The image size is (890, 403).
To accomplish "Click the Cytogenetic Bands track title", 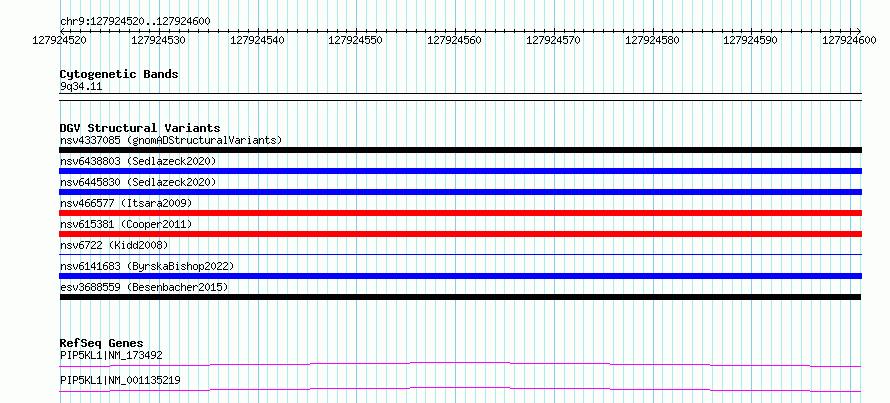I will 119,74.
